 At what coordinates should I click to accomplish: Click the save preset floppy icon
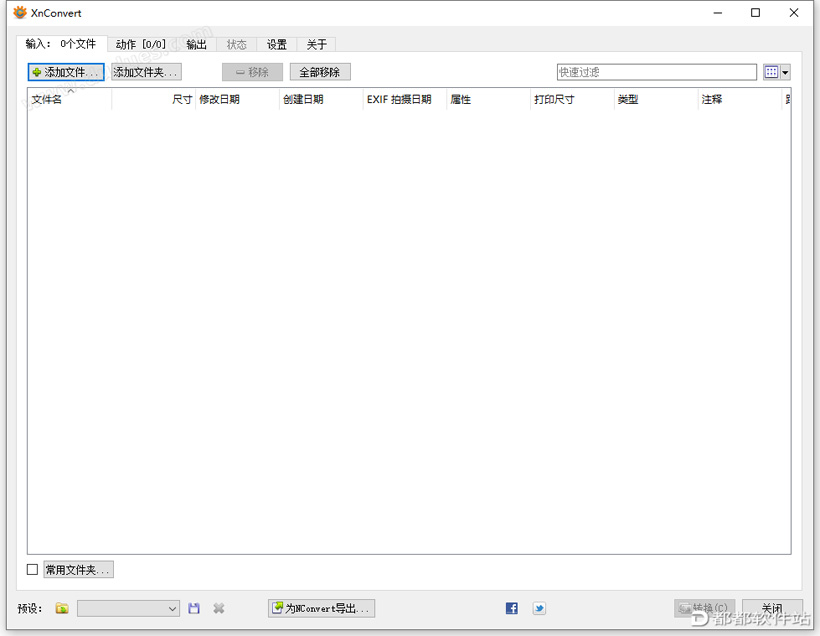[194, 608]
